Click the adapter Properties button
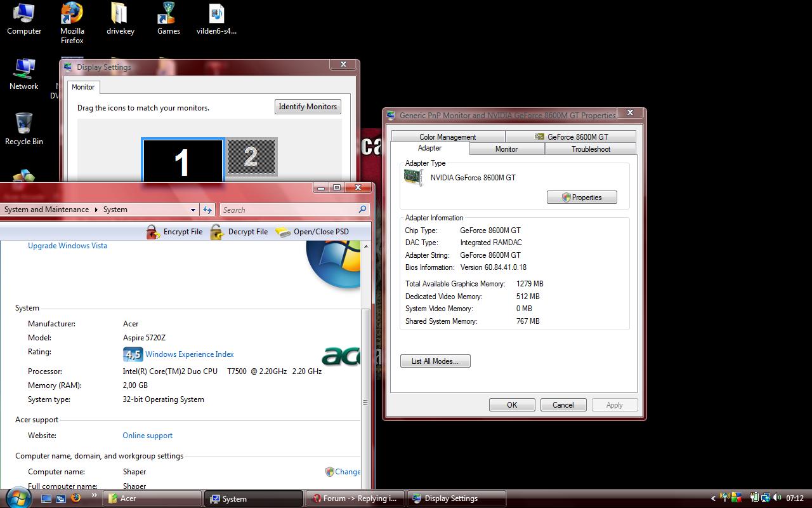Viewport: 812px width, 508px height. point(582,197)
